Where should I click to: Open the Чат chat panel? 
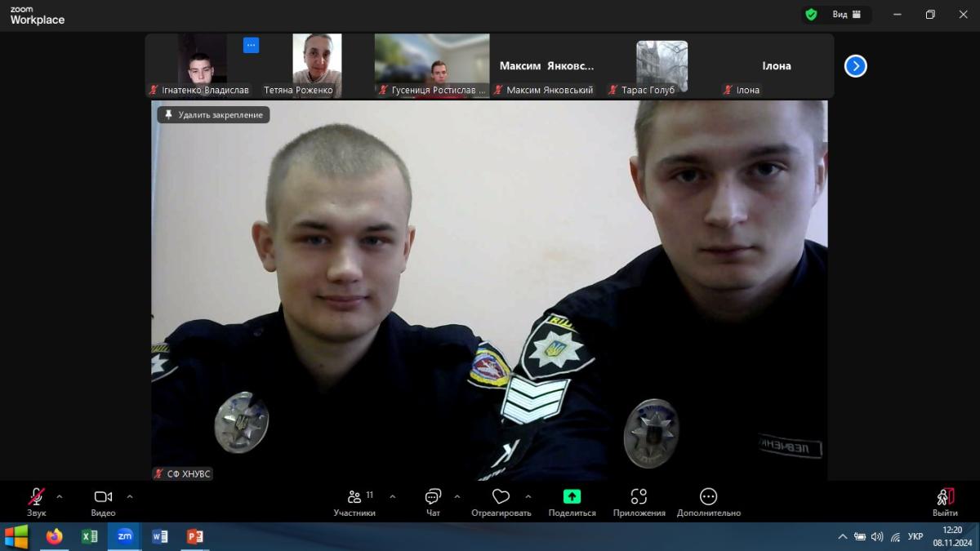coord(433,501)
